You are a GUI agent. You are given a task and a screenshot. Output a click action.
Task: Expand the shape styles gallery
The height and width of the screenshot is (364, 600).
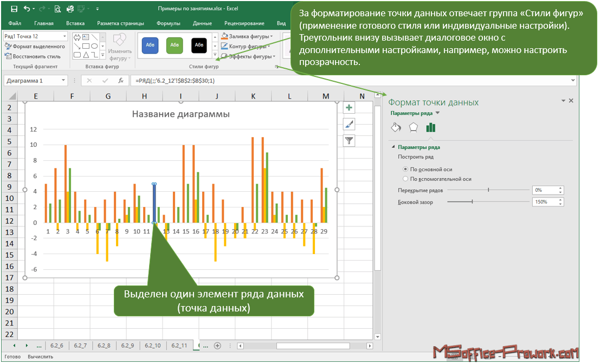tap(215, 55)
